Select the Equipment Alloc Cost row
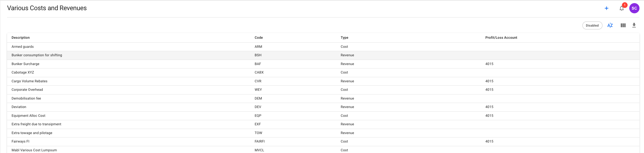This screenshot has height=153, width=644. 28,116
